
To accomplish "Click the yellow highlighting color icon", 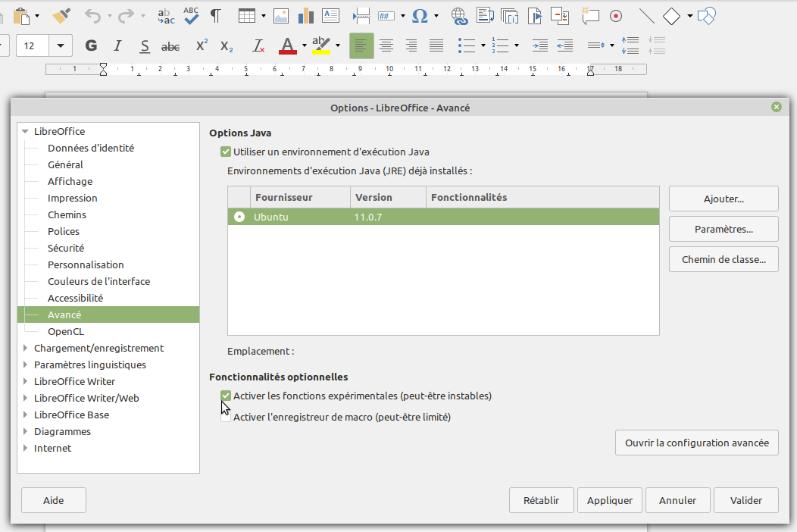I will click(321, 46).
